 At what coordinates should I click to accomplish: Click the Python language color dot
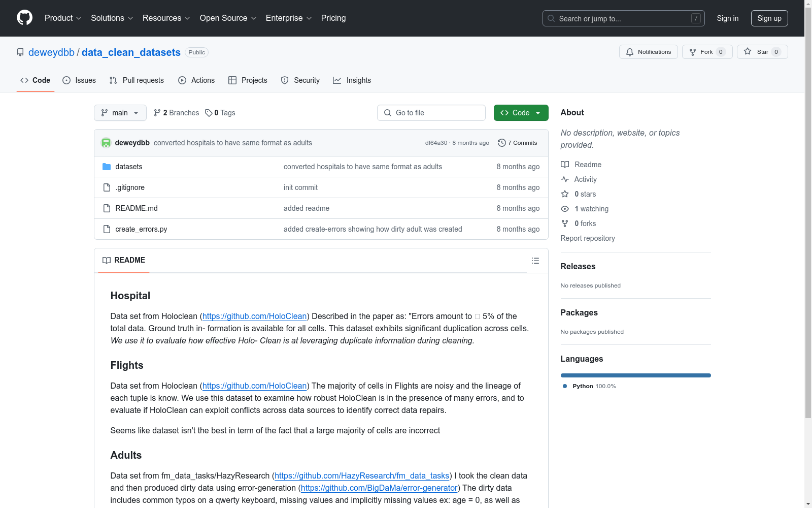click(565, 386)
